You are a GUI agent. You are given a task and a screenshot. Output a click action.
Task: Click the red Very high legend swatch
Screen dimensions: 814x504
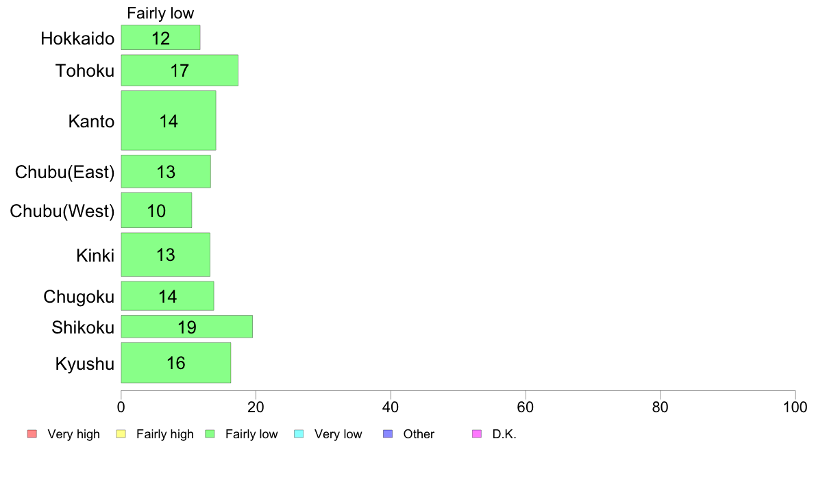(32, 433)
